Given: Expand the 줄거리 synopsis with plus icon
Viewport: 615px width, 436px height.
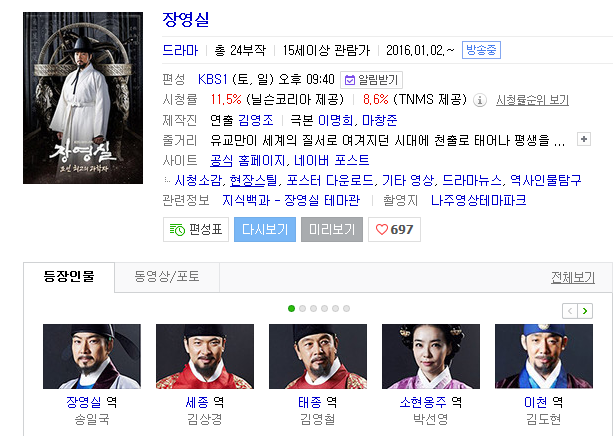Looking at the screenshot, I should click(x=584, y=139).
